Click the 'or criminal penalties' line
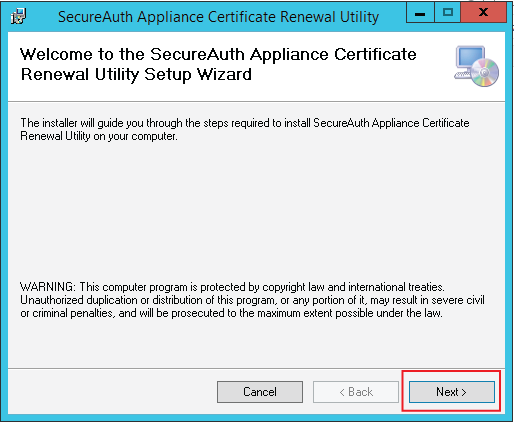514x422 pixels. 231,313
